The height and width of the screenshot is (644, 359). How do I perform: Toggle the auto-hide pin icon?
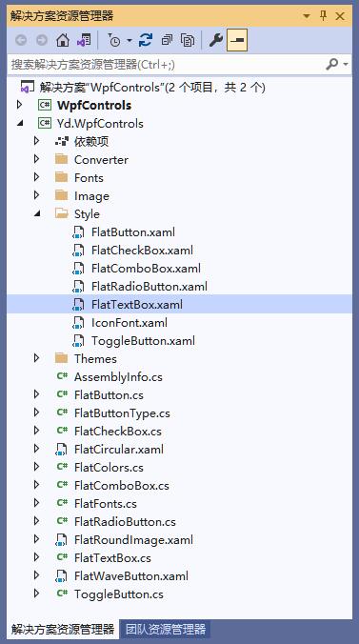(323, 16)
